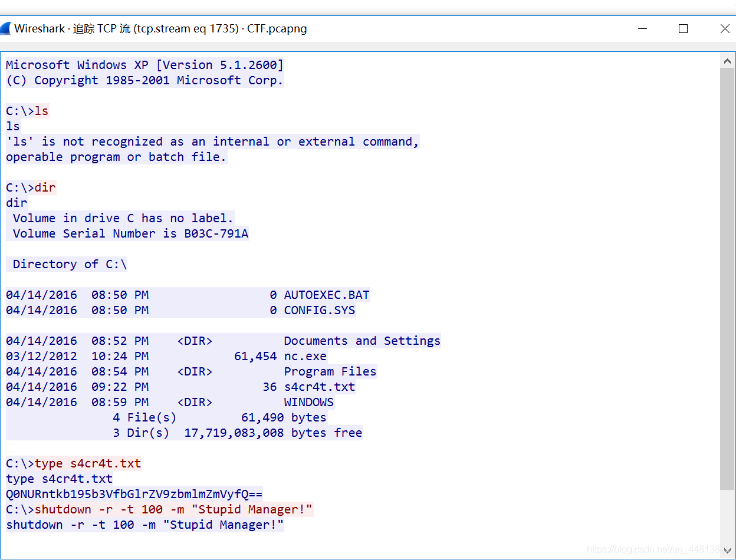Click 'Microsoft Windows XP [Version 5.1.2600]' line
The height and width of the screenshot is (560, 736).
coord(145,65)
